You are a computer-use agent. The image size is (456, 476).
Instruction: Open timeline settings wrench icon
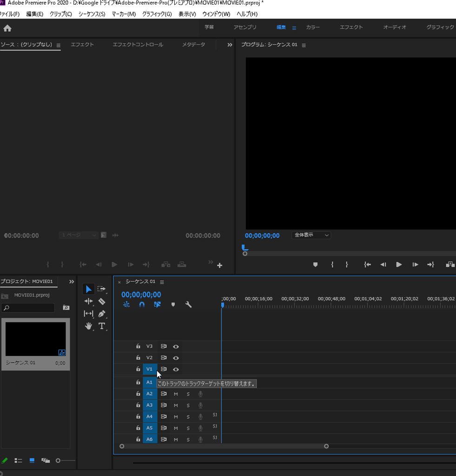[188, 305]
